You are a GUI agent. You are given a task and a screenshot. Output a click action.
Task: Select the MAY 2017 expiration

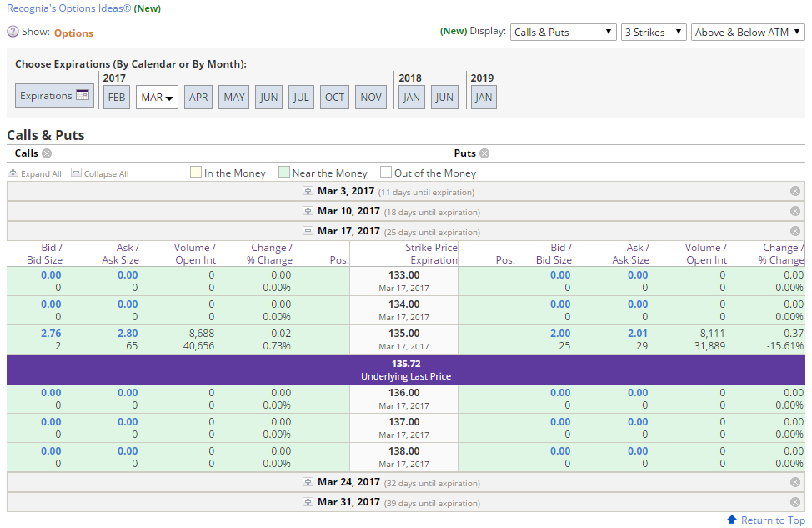pyautogui.click(x=234, y=98)
